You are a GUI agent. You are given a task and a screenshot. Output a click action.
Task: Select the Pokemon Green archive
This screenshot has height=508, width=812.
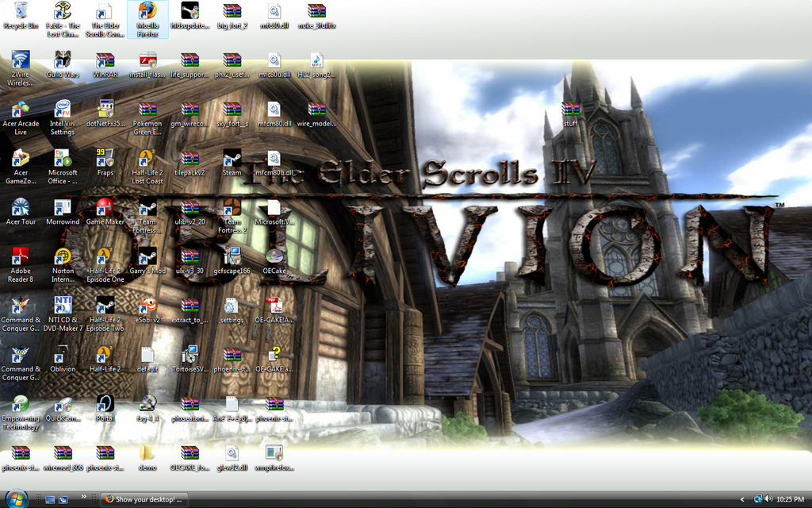(147, 117)
